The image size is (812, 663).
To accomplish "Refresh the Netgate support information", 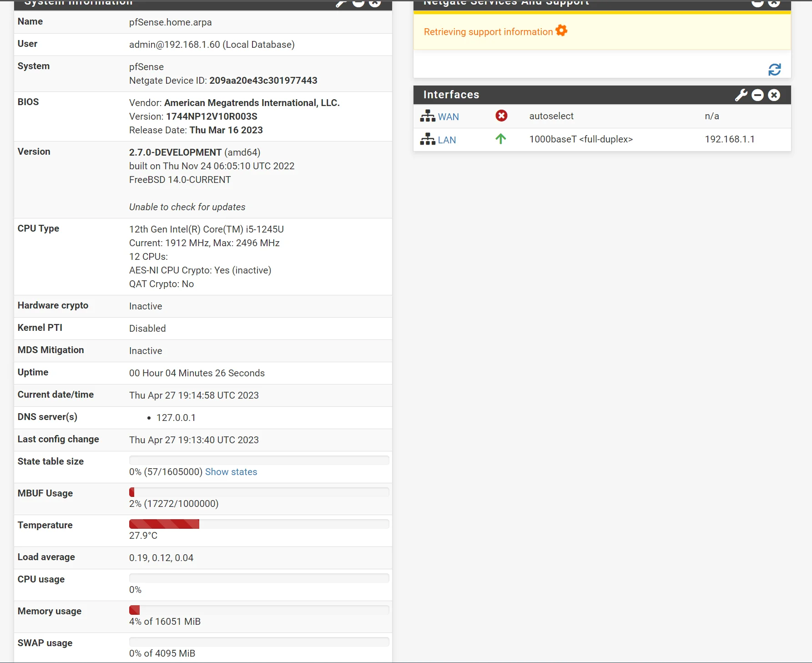I will pyautogui.click(x=774, y=70).
